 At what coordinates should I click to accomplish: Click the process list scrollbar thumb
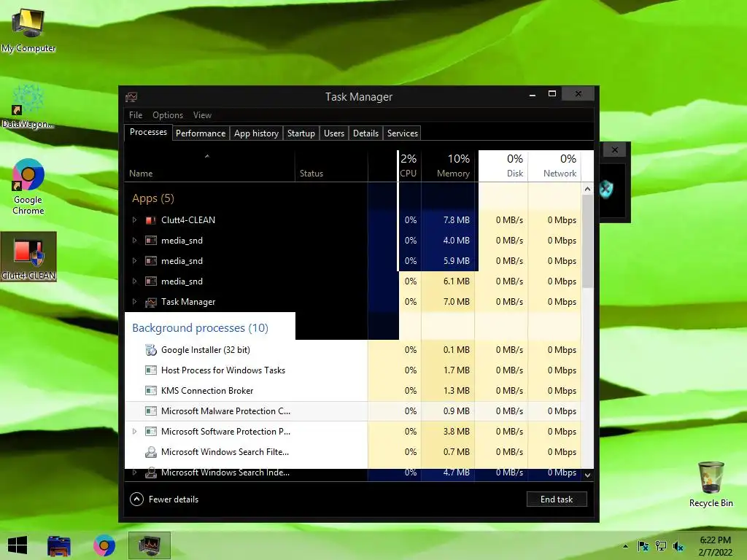pyautogui.click(x=587, y=241)
